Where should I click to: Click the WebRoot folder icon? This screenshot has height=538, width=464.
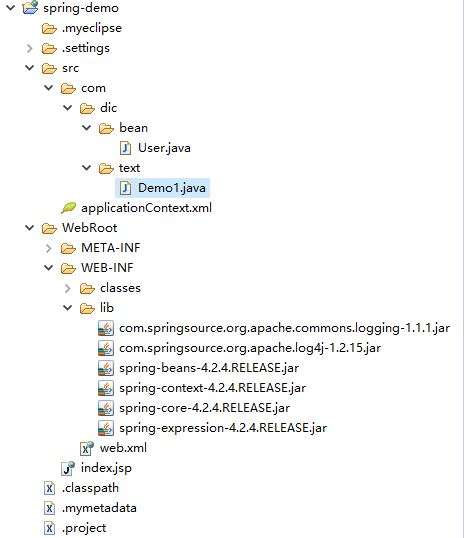[x=49, y=228]
